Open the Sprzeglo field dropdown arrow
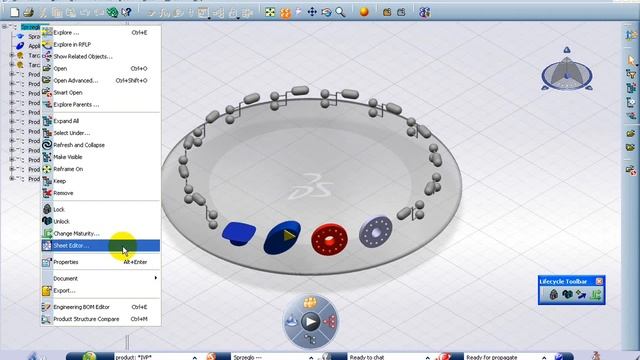 pos(311,358)
